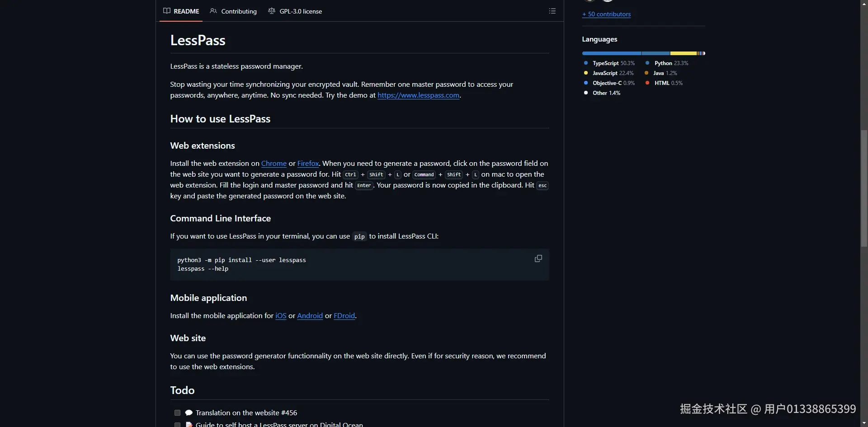Image resolution: width=868 pixels, height=427 pixels.
Task: Open the GPL-3.0 license tab
Action: click(295, 11)
